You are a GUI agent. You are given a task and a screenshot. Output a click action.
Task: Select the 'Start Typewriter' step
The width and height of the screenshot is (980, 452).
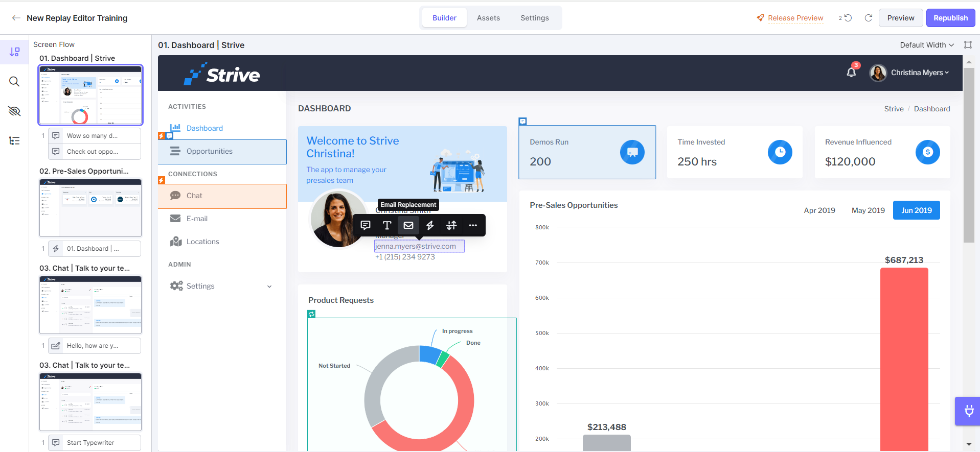(x=95, y=443)
